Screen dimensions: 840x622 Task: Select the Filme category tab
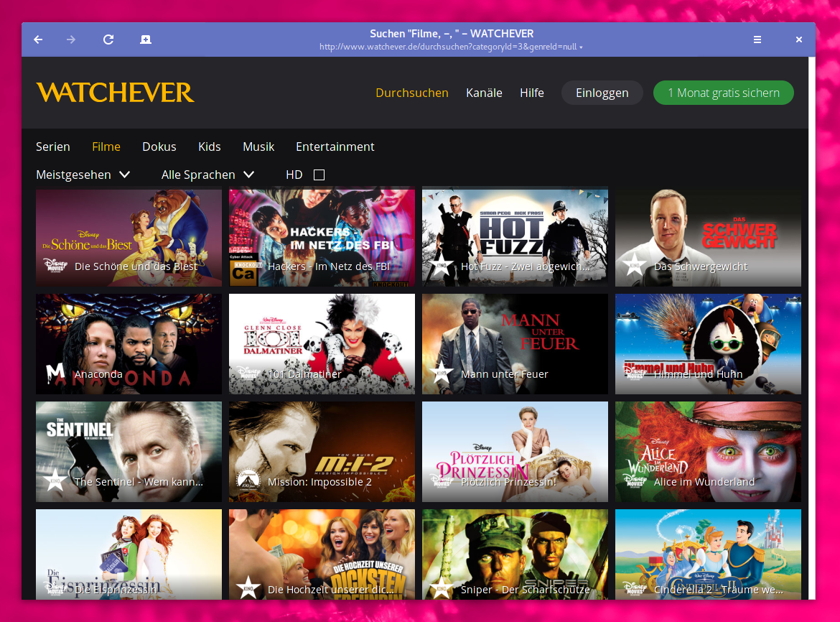click(106, 147)
